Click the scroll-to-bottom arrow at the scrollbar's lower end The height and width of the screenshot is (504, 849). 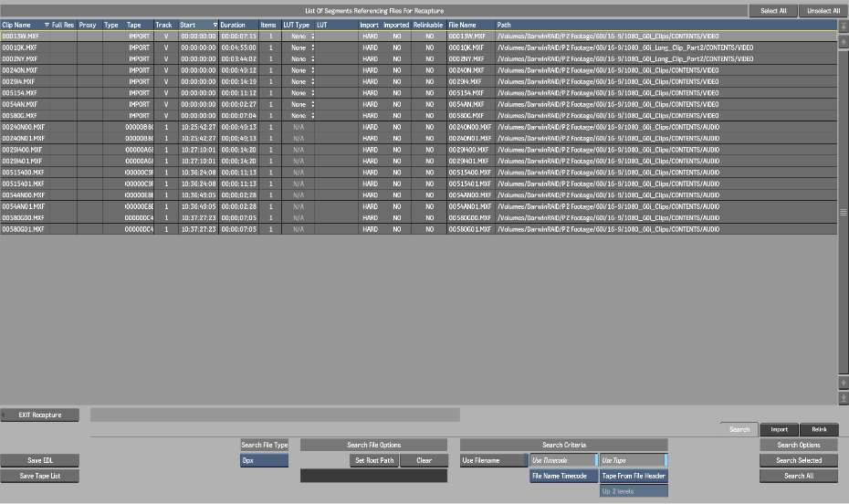(x=844, y=399)
